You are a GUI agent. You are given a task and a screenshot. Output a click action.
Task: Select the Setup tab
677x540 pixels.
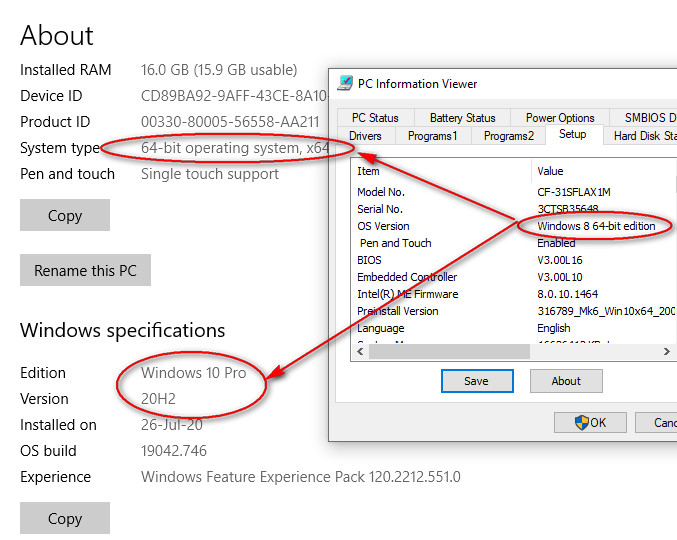pos(573,134)
